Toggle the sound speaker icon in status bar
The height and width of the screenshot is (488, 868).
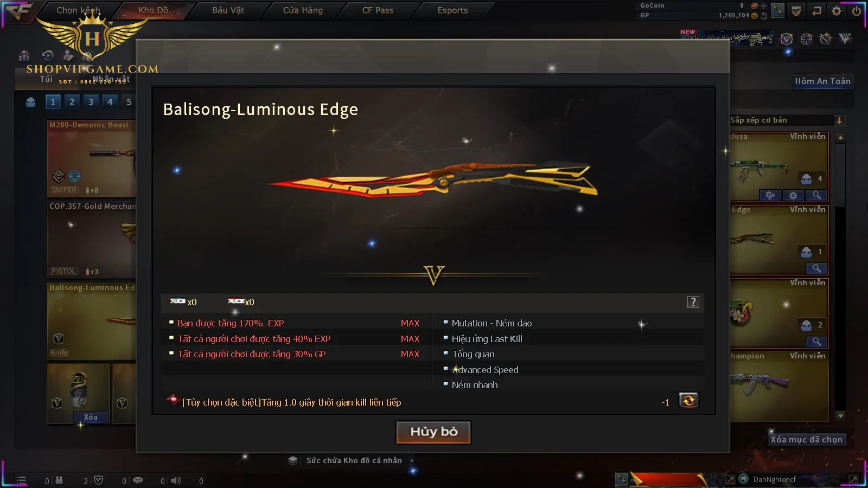coord(176,480)
